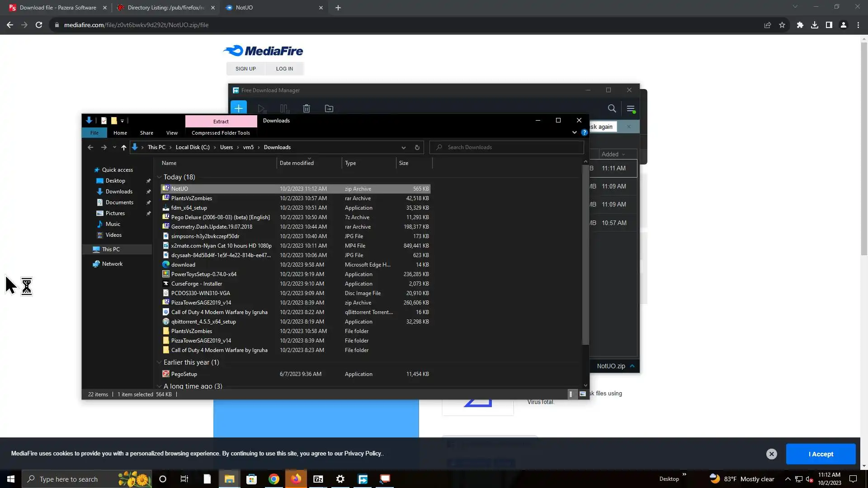The height and width of the screenshot is (488, 868).
Task: Collapse the Earlier this year group
Action: click(x=159, y=362)
